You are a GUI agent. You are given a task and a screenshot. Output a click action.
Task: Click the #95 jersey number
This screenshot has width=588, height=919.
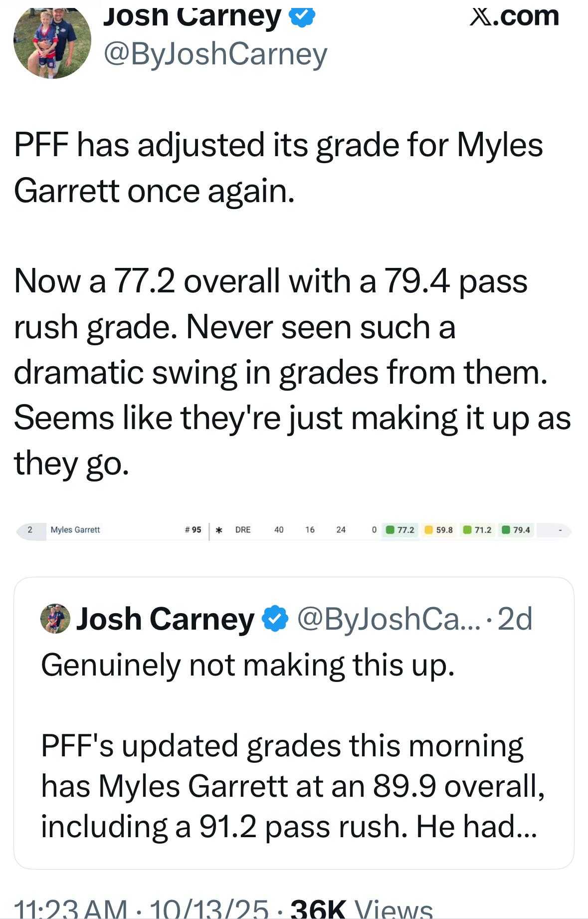click(193, 530)
